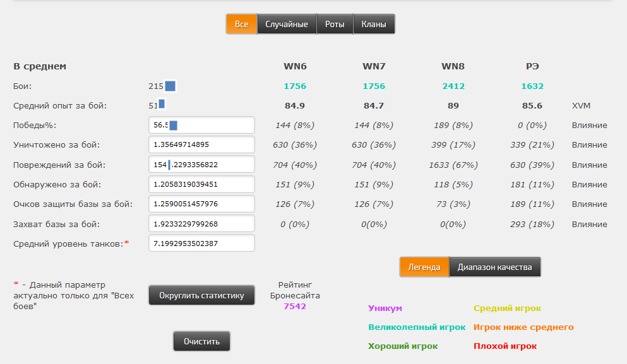Click the WN8 column header
Image resolution: width=627 pixels, height=364 pixels.
[x=453, y=66]
